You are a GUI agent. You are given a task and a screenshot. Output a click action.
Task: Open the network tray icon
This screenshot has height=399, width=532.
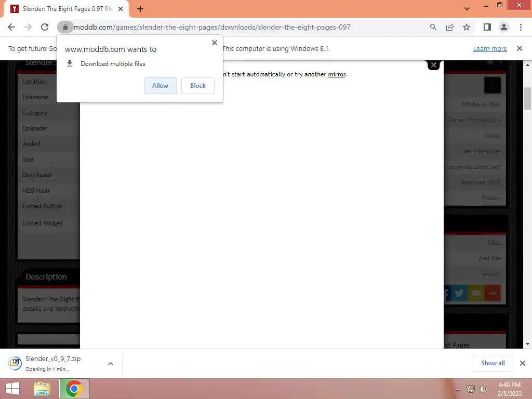coord(471,389)
